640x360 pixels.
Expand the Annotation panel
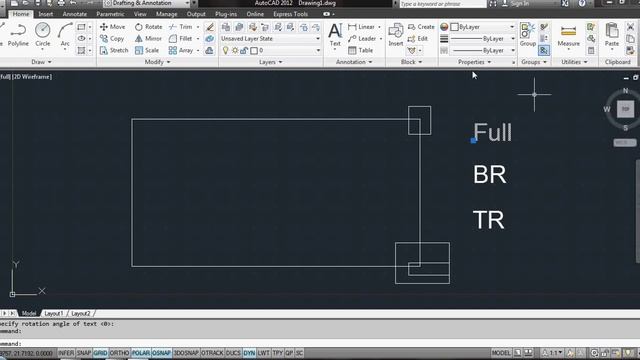coord(354,62)
